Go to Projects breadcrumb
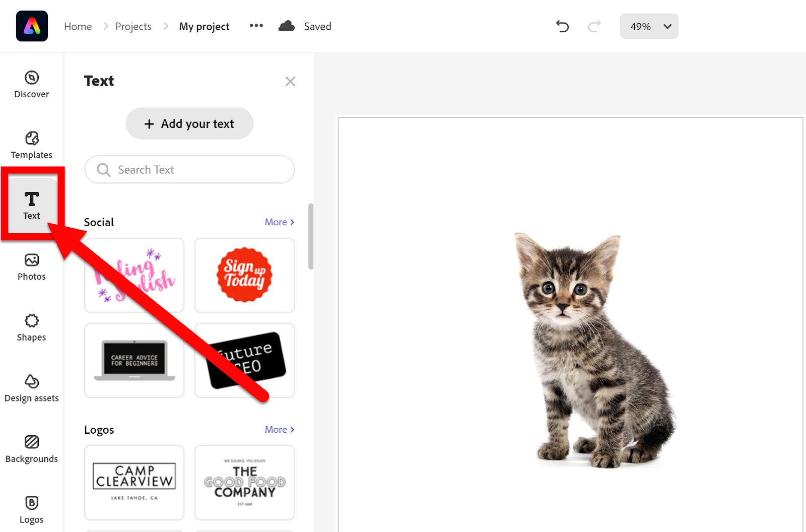The height and width of the screenshot is (532, 806). coord(133,26)
